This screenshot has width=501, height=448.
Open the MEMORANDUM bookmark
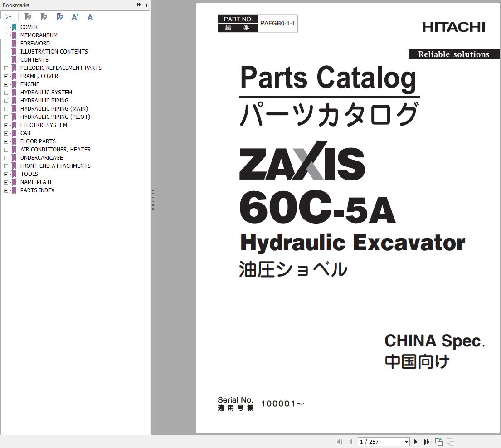coord(39,35)
